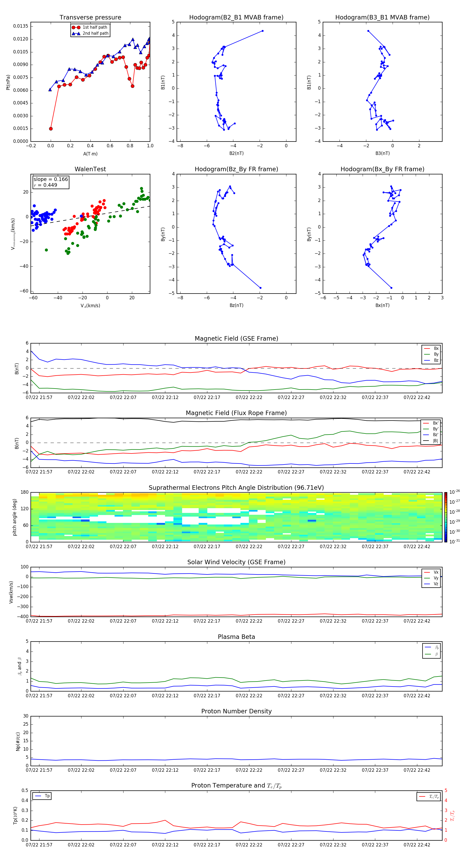473x868 pixels.
Task: Click the 'B3(nT)' x-axis label
Action: (x=382, y=153)
